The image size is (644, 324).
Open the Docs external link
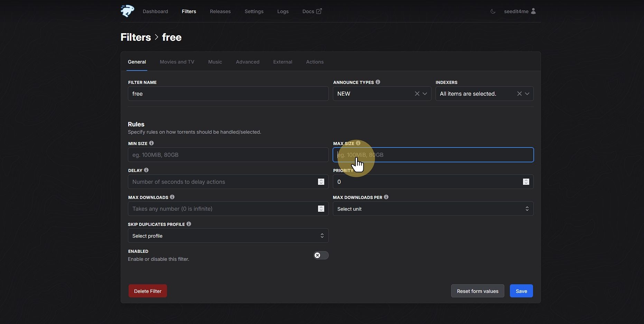click(312, 11)
